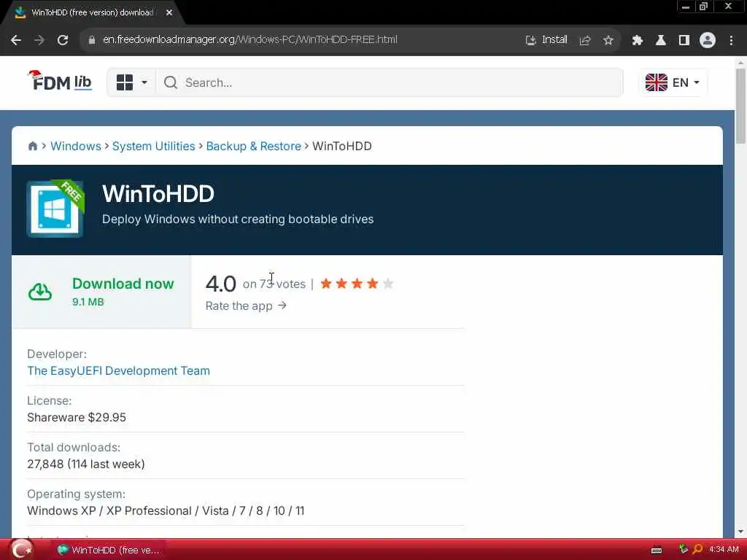Click the Install app button in address bar
Screen dimensions: 747x560
(x=547, y=40)
